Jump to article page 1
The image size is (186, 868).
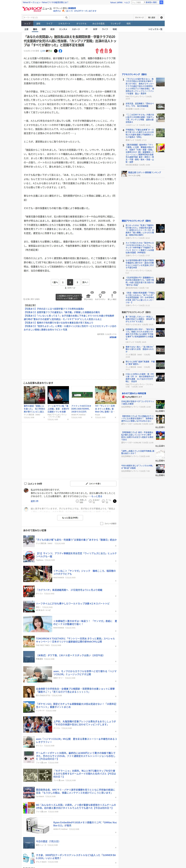pyautogui.click(x=63, y=282)
